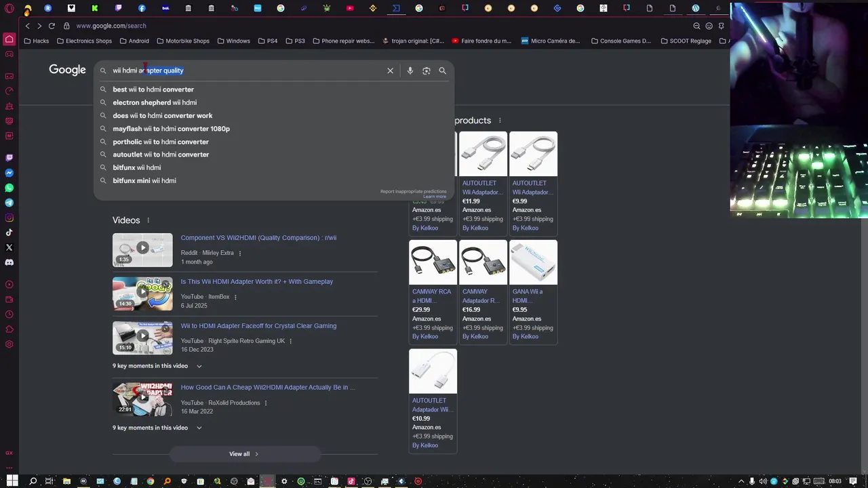Expand key moments under Adapter Faceoff video
868x488 pixels.
click(199, 366)
